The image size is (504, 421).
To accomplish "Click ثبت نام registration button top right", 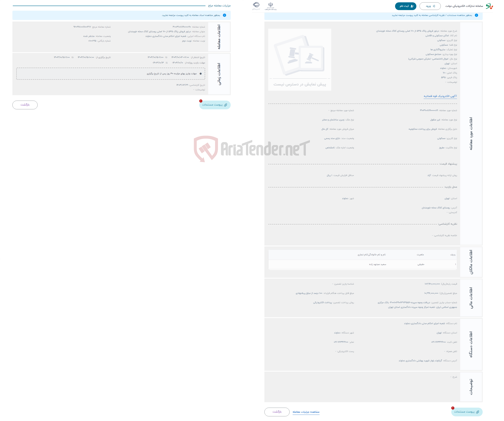I will pos(406,6).
